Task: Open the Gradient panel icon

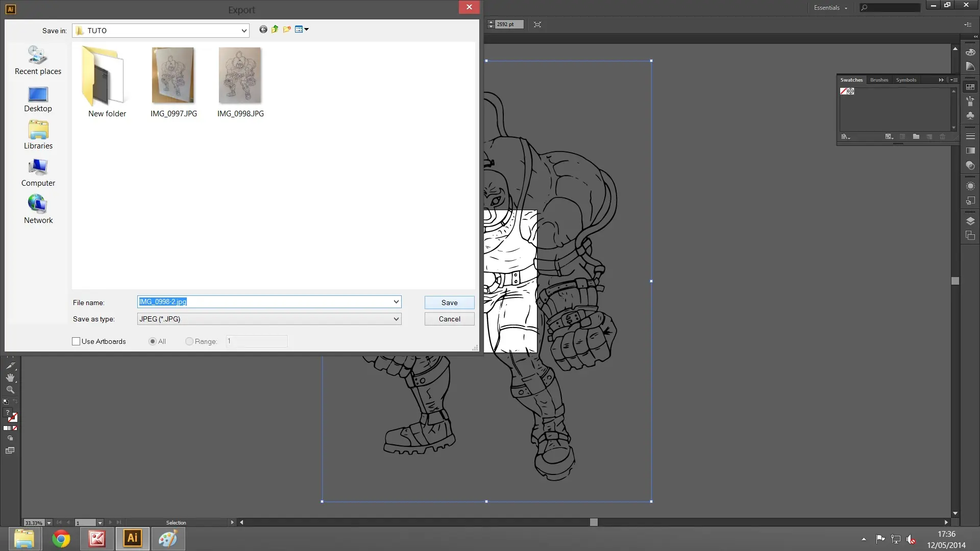Action: pos(970,151)
